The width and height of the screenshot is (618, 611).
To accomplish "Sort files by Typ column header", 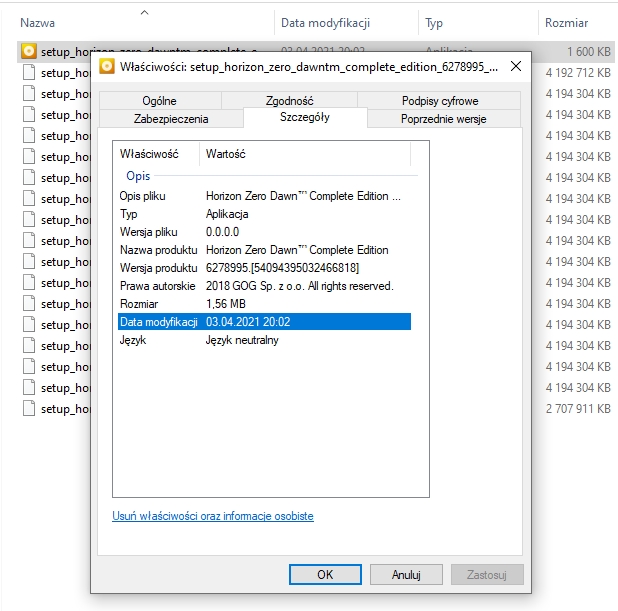I will click(434, 23).
